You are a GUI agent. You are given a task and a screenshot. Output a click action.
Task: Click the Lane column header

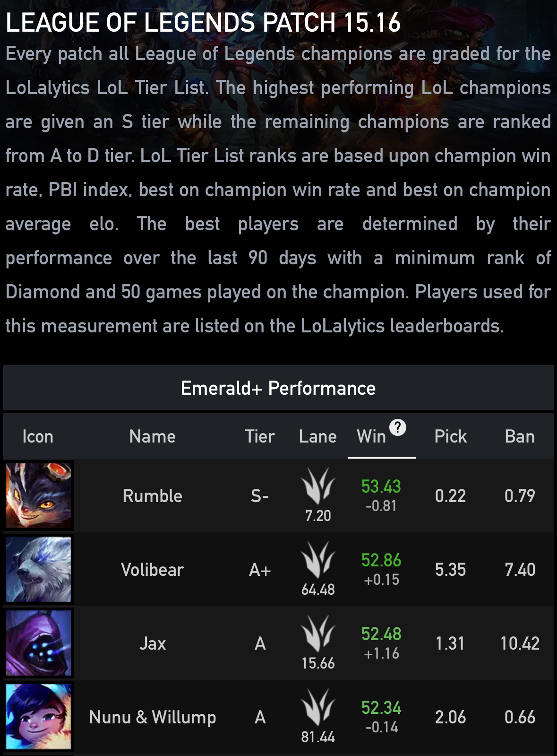click(x=318, y=436)
